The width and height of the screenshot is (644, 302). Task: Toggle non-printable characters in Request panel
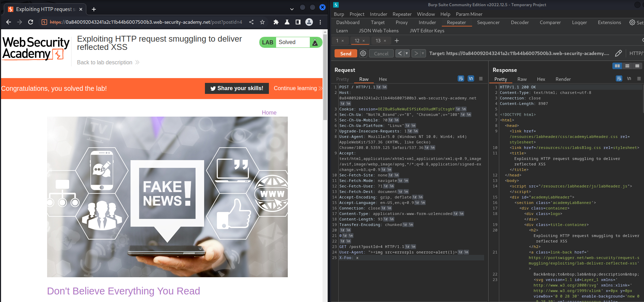471,79
